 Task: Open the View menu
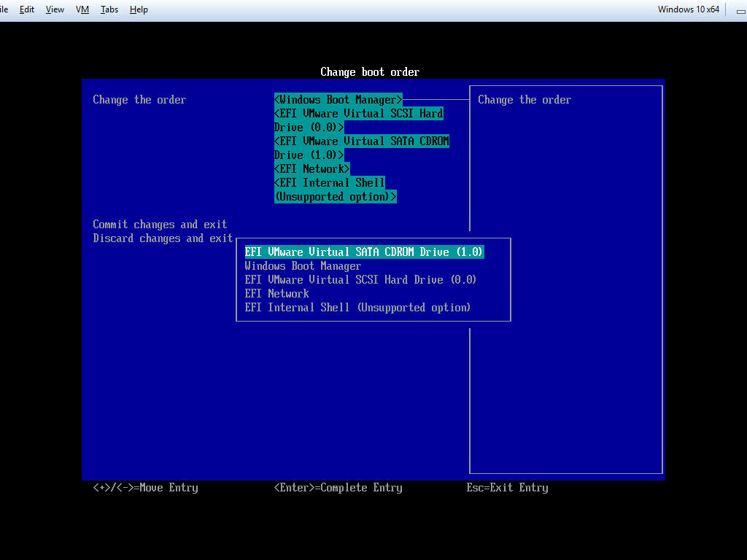55,9
